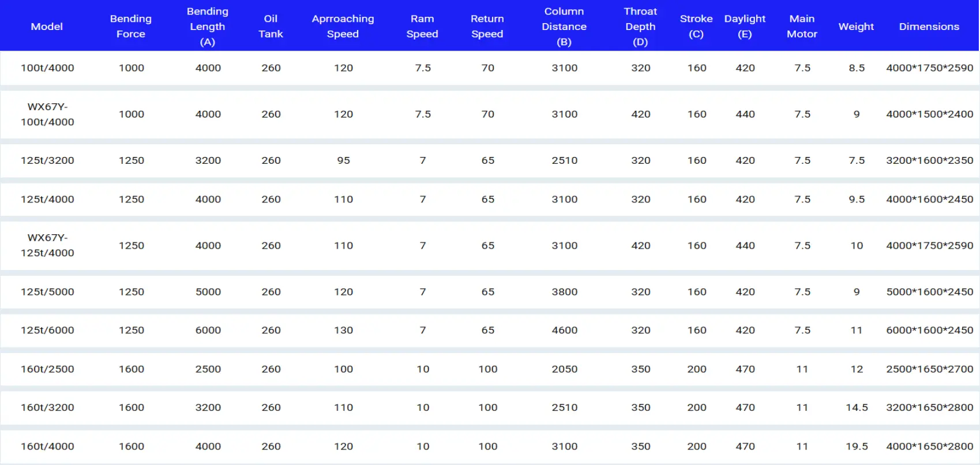The height and width of the screenshot is (465, 980).
Task: Click the Bending Force column header
Action: click(131, 27)
